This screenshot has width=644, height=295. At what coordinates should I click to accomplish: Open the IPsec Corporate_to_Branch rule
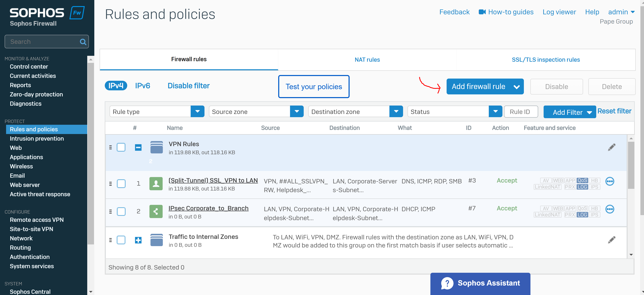coord(208,208)
